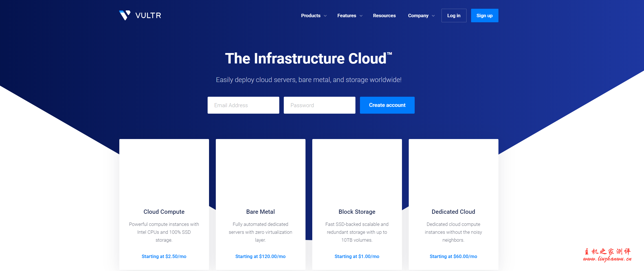The height and width of the screenshot is (271, 644).
Task: Select the Cloud Compute product card
Action: click(x=164, y=211)
